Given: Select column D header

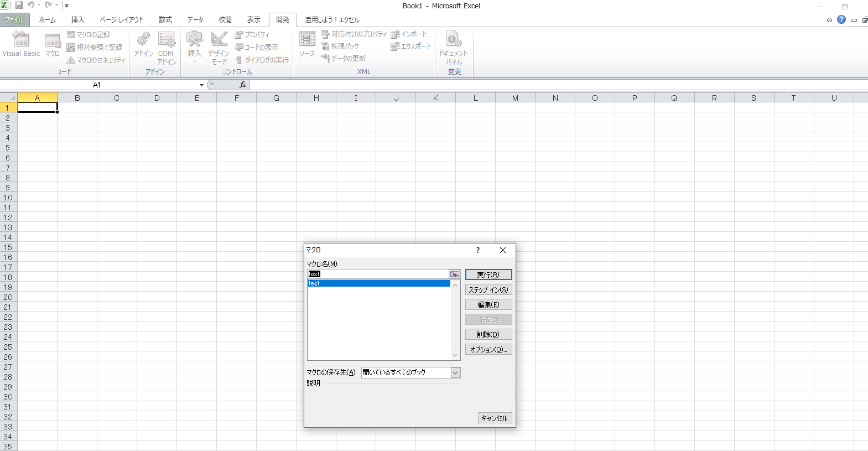Looking at the screenshot, I should (157, 98).
